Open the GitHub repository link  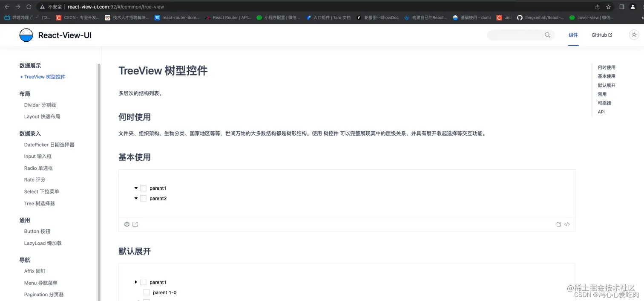click(x=601, y=35)
